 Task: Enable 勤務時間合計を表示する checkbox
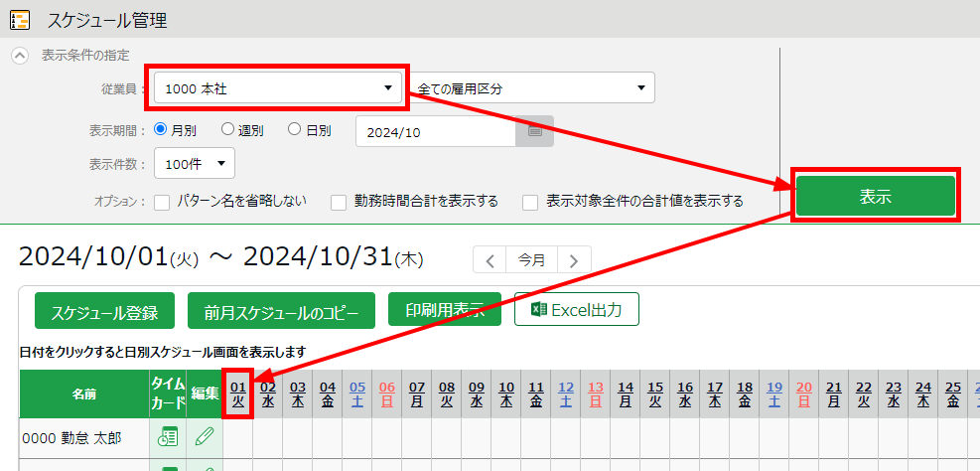click(340, 202)
